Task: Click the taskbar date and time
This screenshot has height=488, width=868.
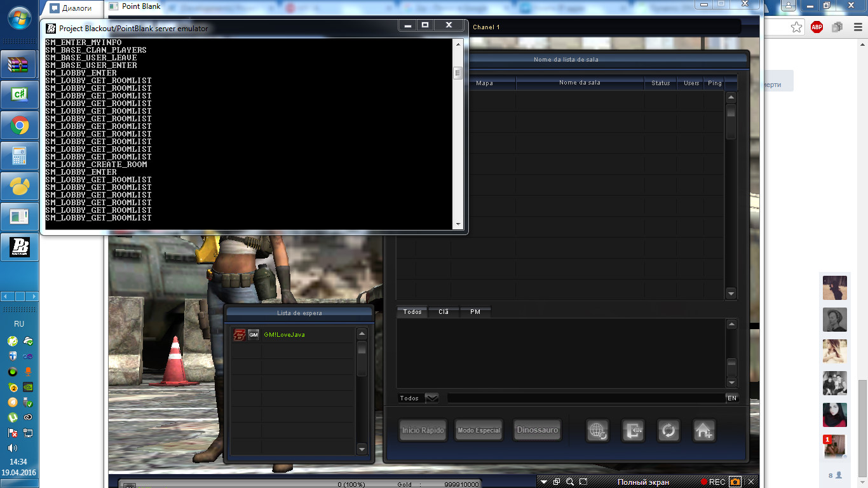Action: coord(19,467)
